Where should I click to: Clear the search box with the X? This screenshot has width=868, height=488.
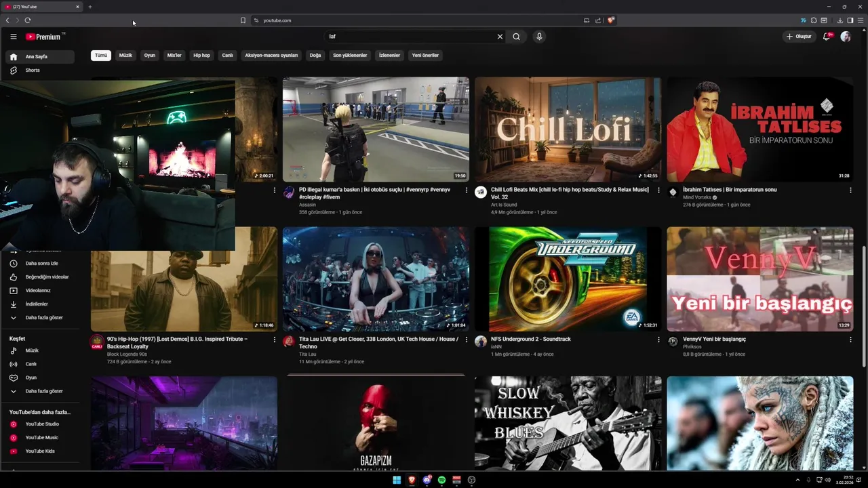click(500, 37)
